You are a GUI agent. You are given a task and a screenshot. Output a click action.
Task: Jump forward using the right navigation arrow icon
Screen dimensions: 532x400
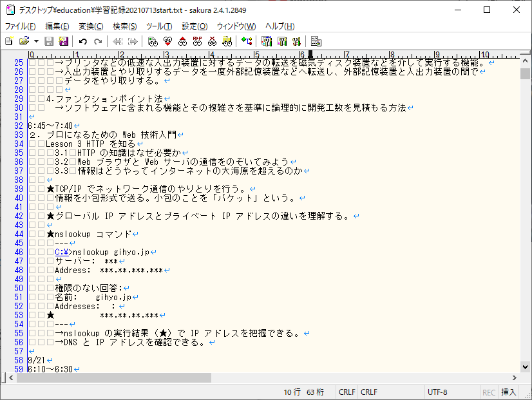tap(134, 41)
